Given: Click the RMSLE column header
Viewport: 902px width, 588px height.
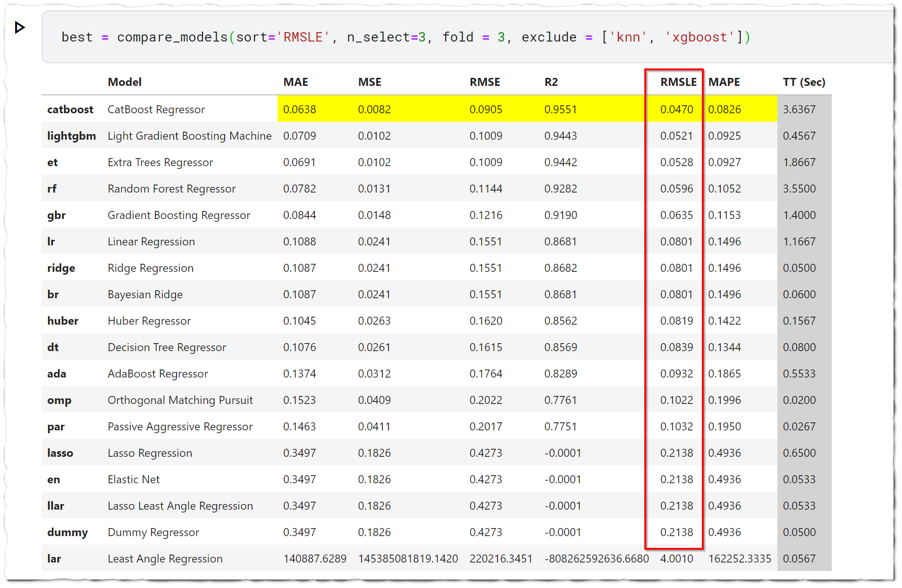Looking at the screenshot, I should 678,82.
